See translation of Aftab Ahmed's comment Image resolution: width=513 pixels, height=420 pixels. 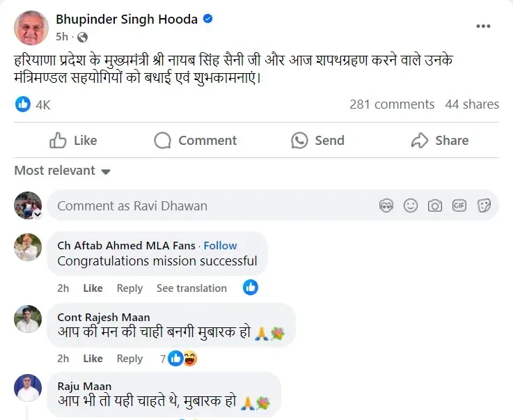point(191,288)
